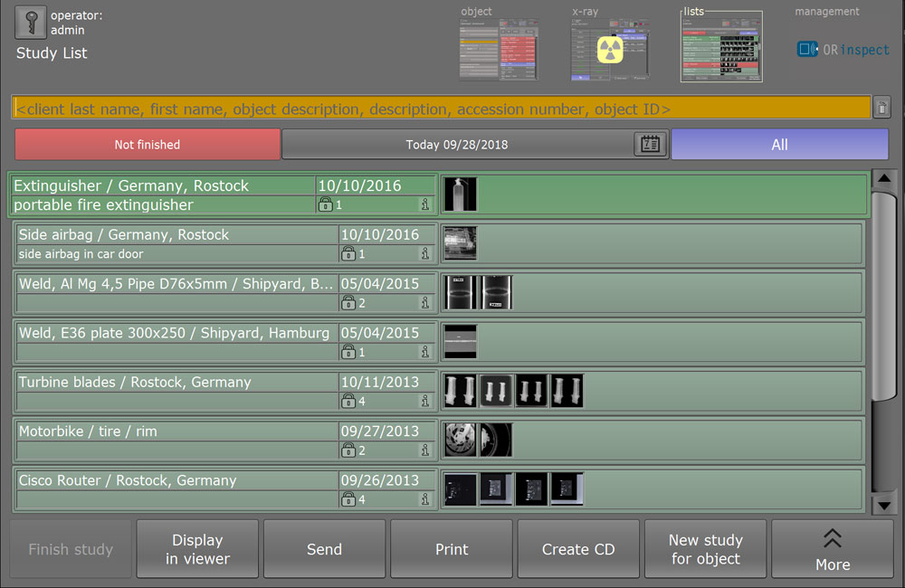Image resolution: width=905 pixels, height=588 pixels.
Task: Open info icon for E36 plate weld
Action: pos(425,351)
